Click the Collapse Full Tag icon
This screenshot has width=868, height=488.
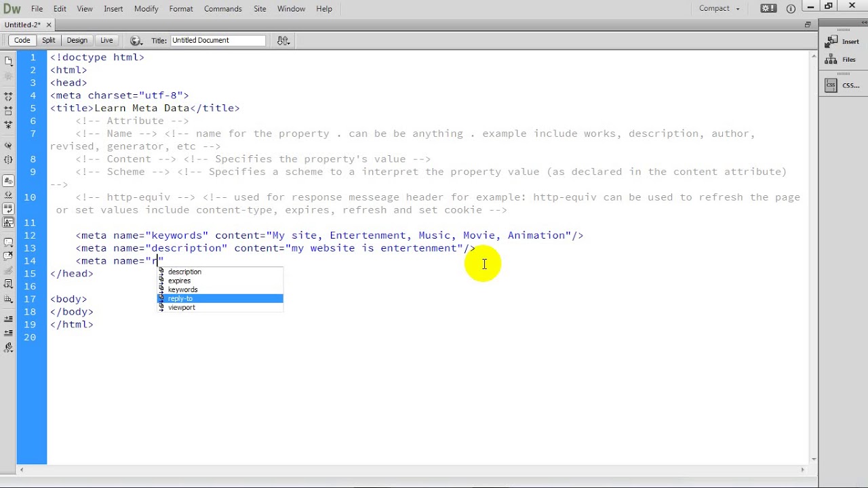(x=8, y=96)
